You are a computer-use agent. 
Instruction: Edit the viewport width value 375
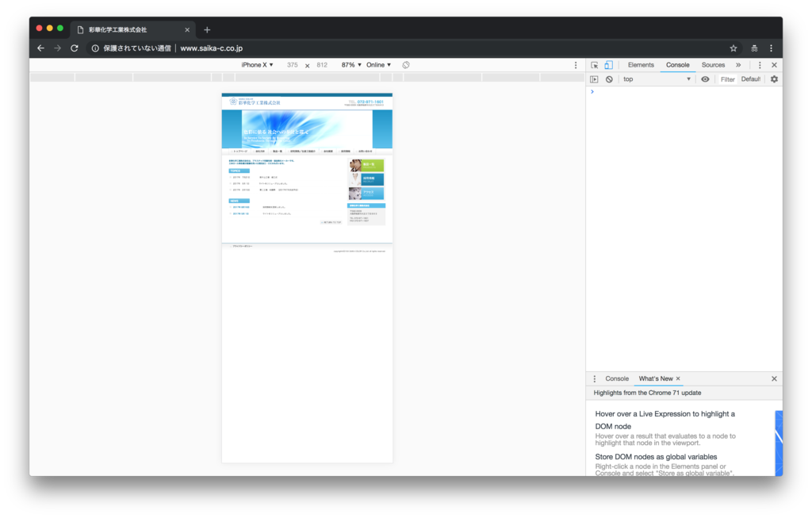point(292,65)
